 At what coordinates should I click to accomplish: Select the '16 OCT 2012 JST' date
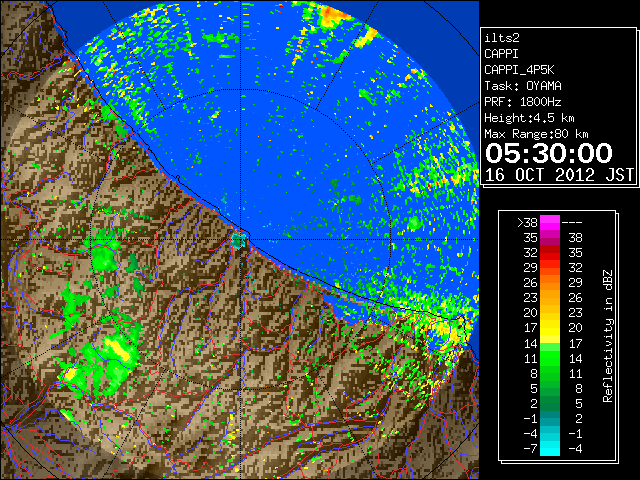pos(559,175)
